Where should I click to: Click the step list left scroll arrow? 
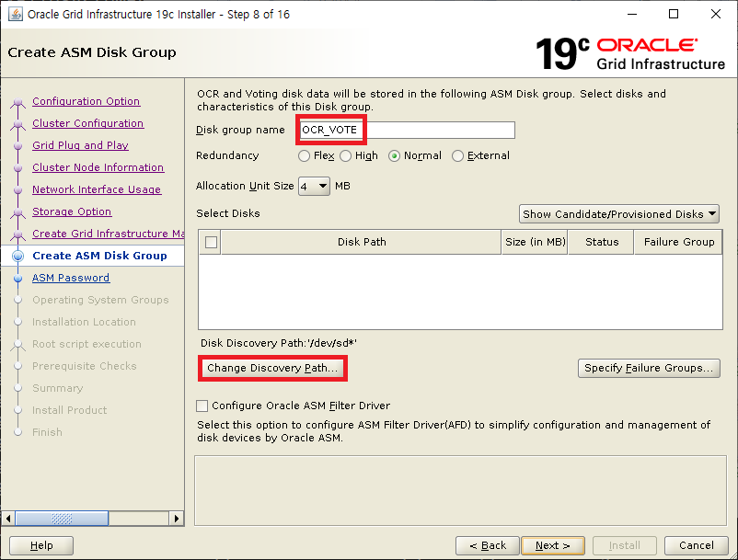pyautogui.click(x=8, y=519)
